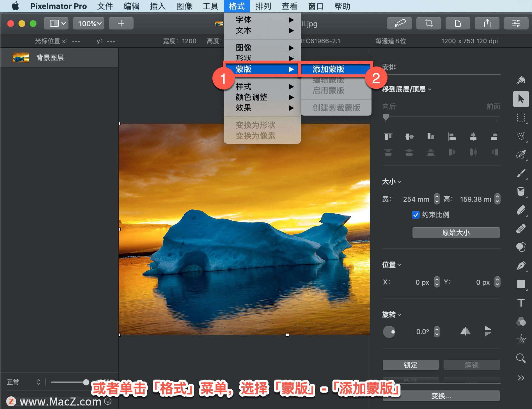This screenshot has height=409, width=532.
Task: Click the Share export toolbar icon
Action: point(487,23)
